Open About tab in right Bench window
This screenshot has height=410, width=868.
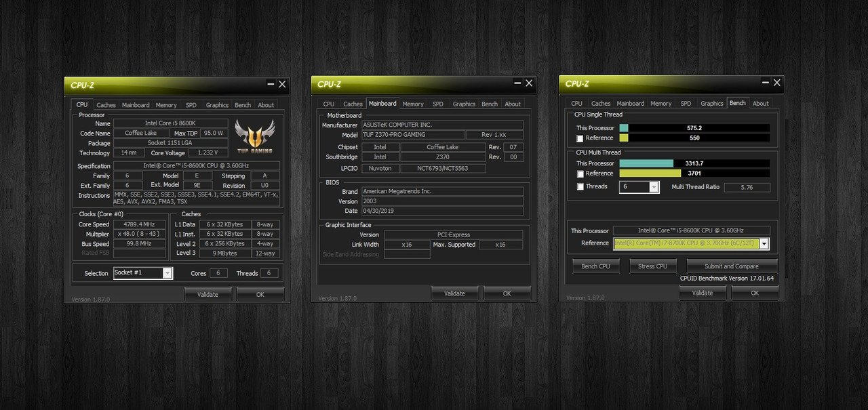tap(761, 103)
